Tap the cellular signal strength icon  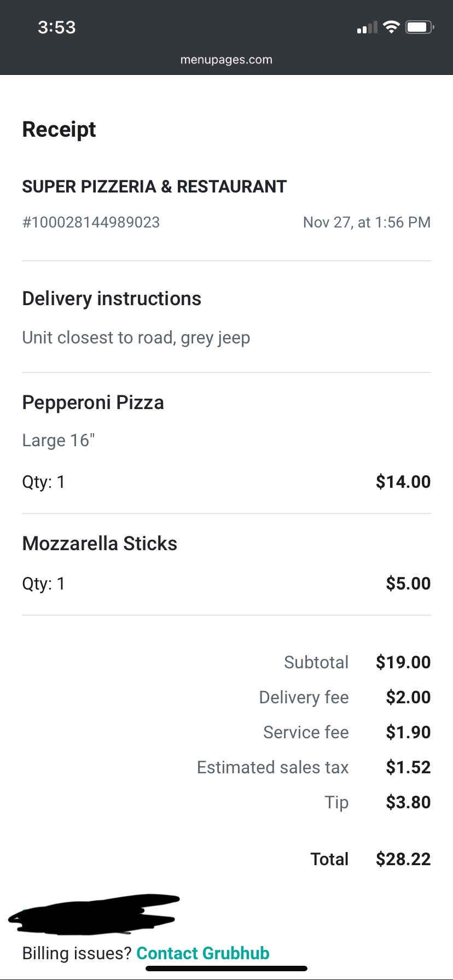367,27
